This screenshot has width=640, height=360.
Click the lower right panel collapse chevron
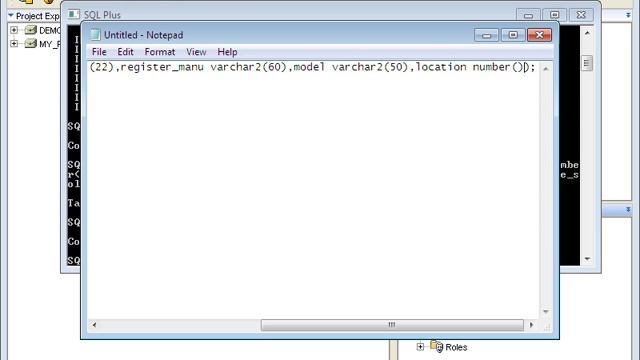[628, 209]
